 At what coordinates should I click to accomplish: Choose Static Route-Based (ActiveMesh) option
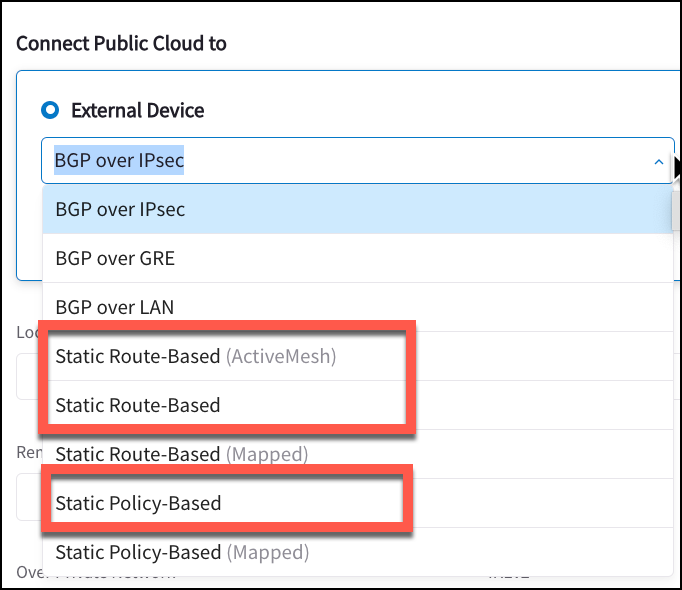195,356
